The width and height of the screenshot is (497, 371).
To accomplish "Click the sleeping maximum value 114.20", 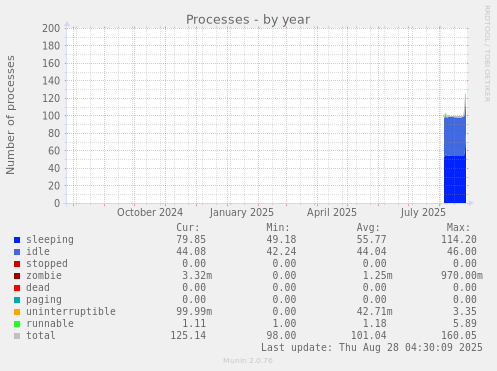I will [x=459, y=240].
